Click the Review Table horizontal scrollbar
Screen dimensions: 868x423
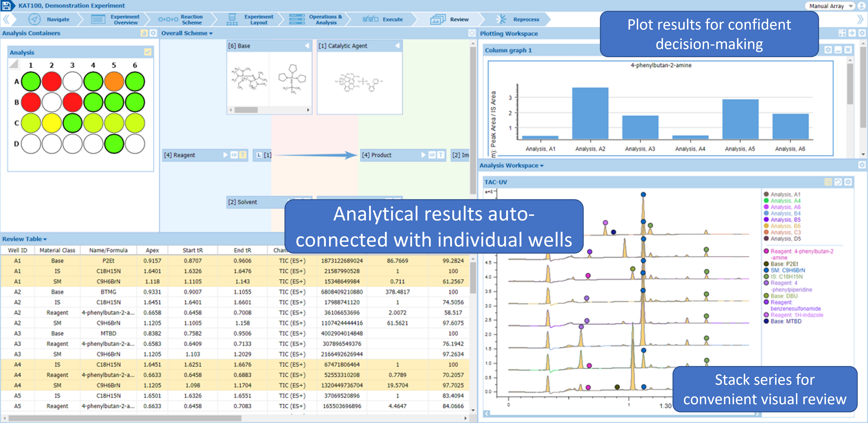[125, 418]
